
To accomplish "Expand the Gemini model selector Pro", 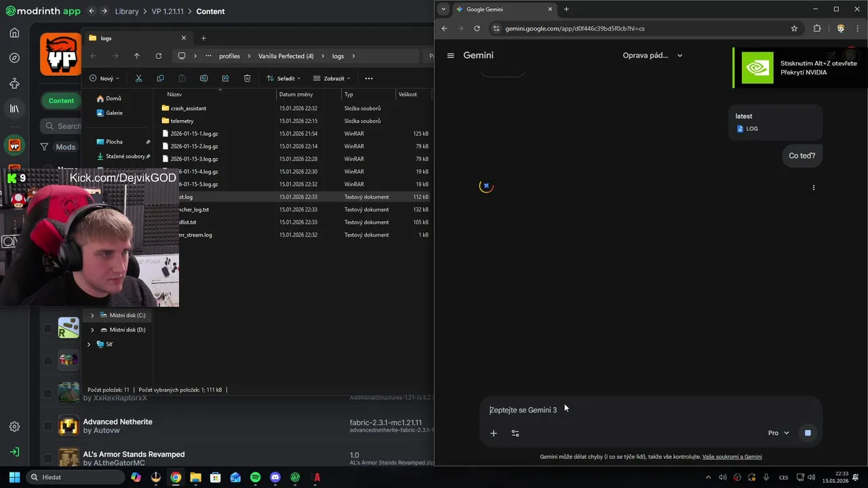I will (778, 433).
